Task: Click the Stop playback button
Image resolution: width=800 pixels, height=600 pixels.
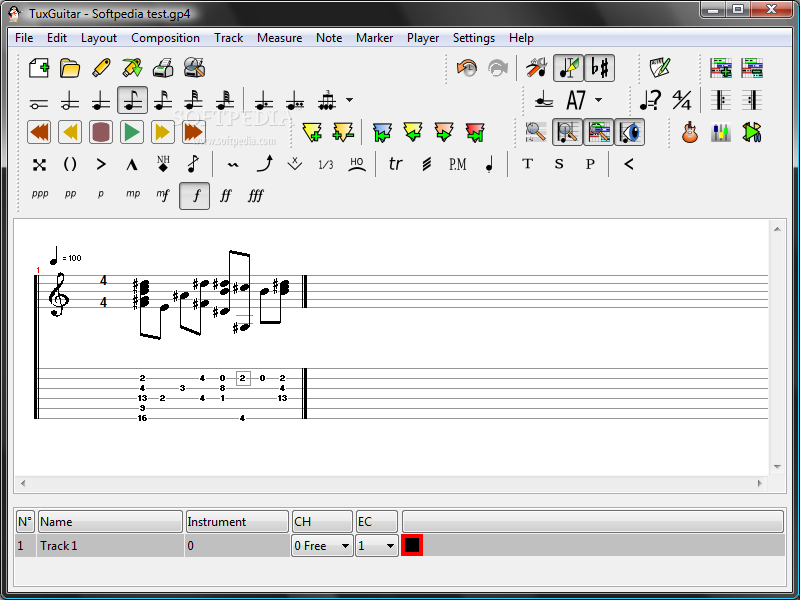Action: [101, 133]
